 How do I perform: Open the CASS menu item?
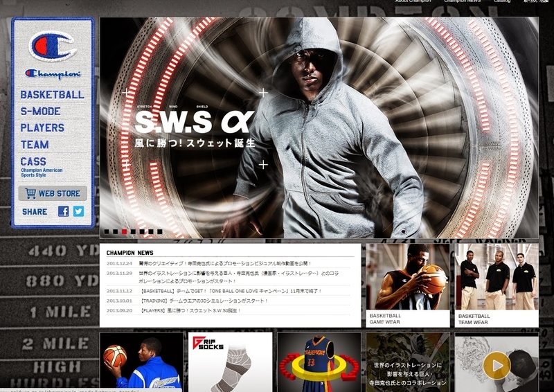tap(33, 161)
